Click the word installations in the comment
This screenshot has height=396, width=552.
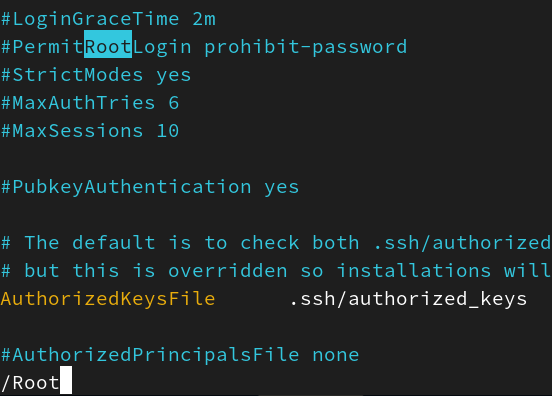point(414,271)
